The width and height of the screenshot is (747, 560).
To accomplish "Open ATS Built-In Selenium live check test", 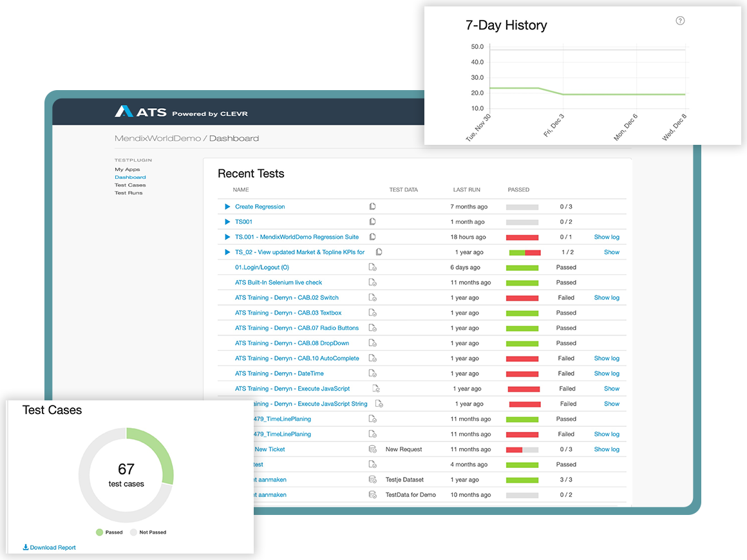I will coord(278,283).
